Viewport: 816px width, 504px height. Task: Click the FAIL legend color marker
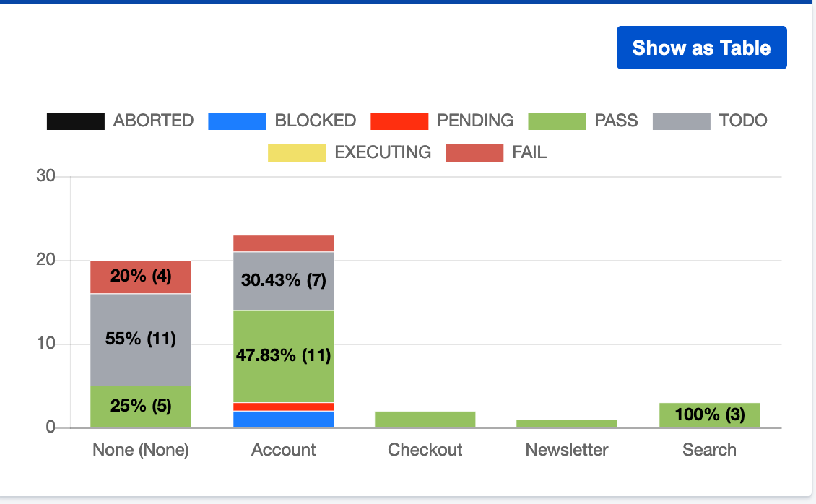pos(474,152)
